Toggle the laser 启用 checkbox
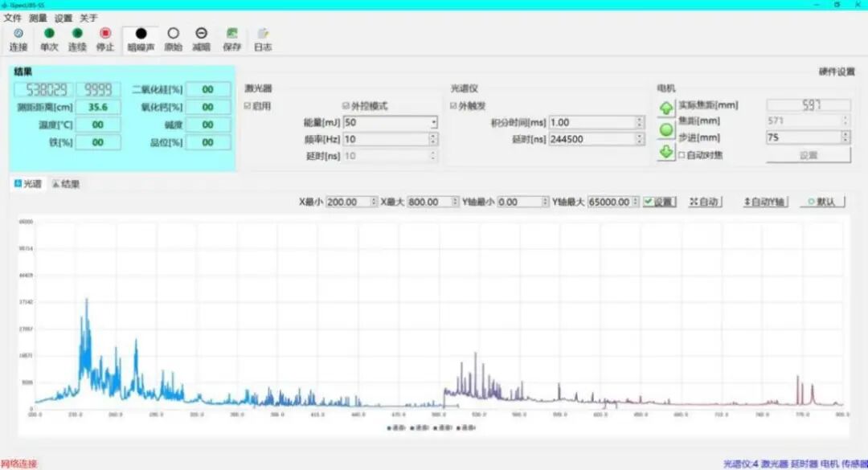The height and width of the screenshot is (470, 868). (x=248, y=106)
